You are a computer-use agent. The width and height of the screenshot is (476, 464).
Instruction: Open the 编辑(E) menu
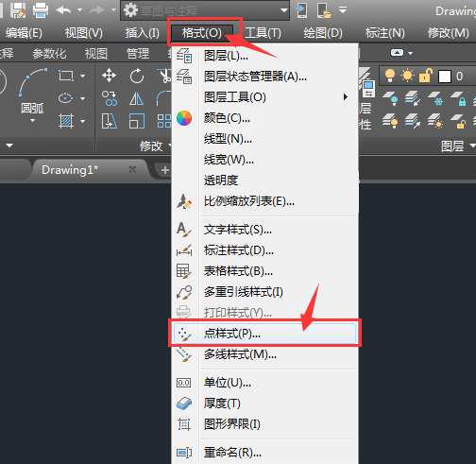24,33
